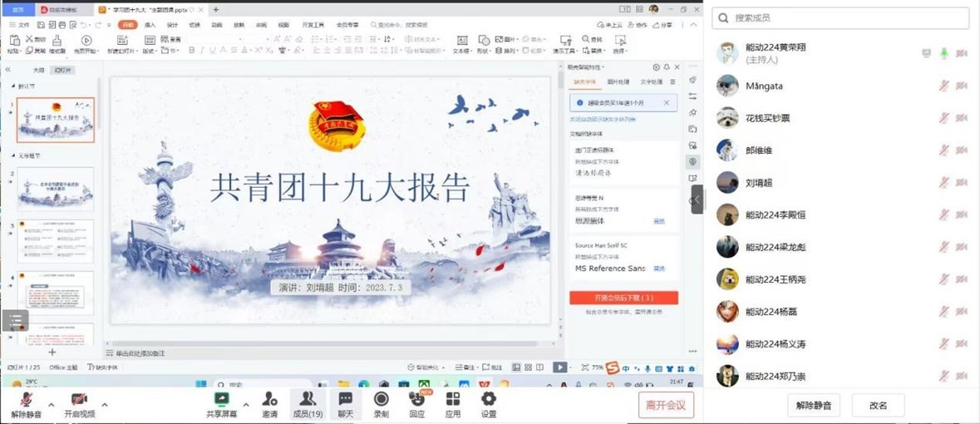Click the Leave Meeting (离开会议) button
The height and width of the screenshot is (424, 980).
tap(666, 405)
